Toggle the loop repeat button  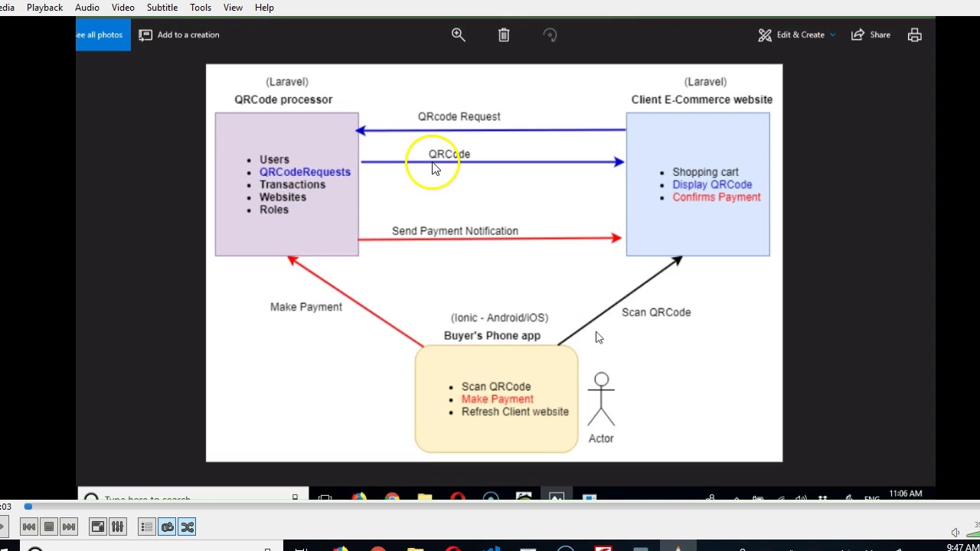(167, 527)
